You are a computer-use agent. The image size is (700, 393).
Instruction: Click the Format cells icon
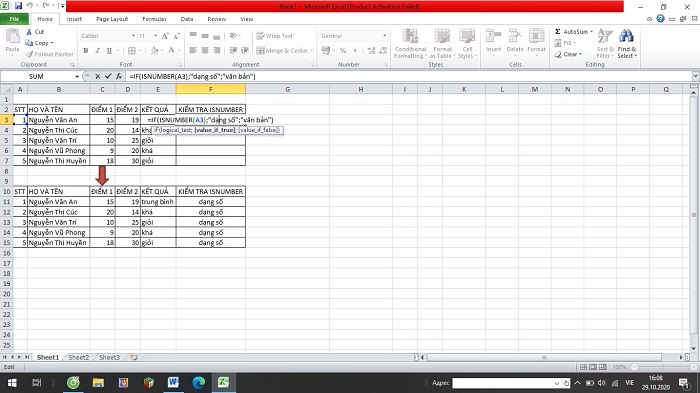point(536,36)
